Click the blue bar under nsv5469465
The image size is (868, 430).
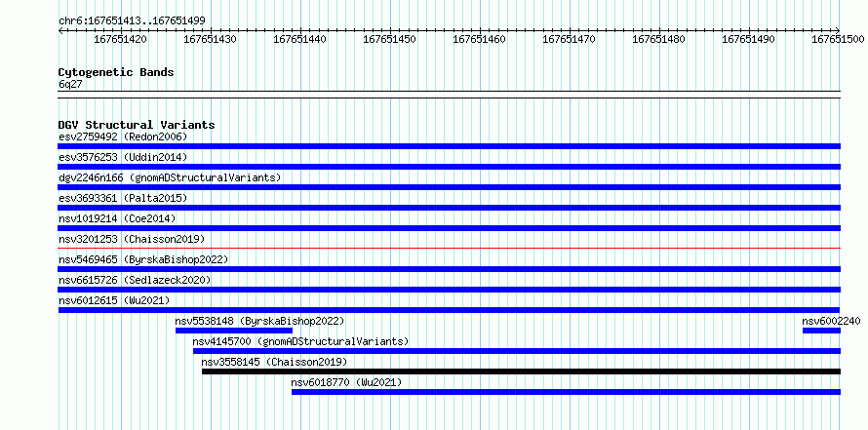[449, 269]
